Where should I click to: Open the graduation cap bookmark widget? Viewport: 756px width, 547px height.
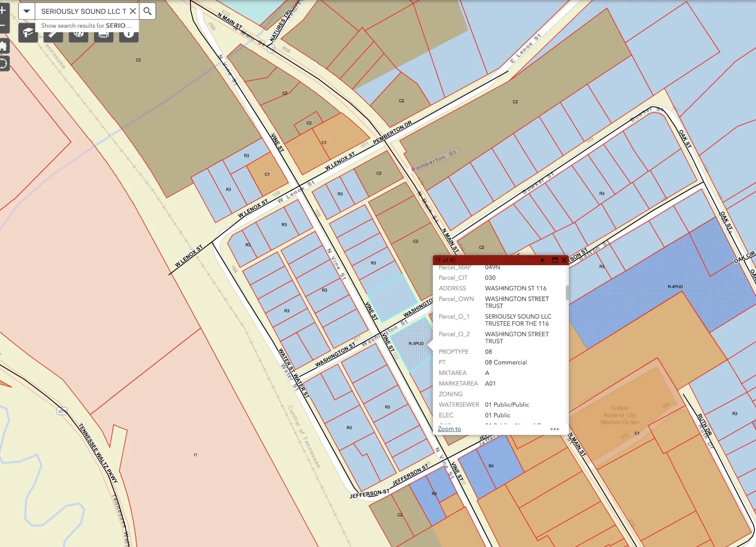pos(28,33)
